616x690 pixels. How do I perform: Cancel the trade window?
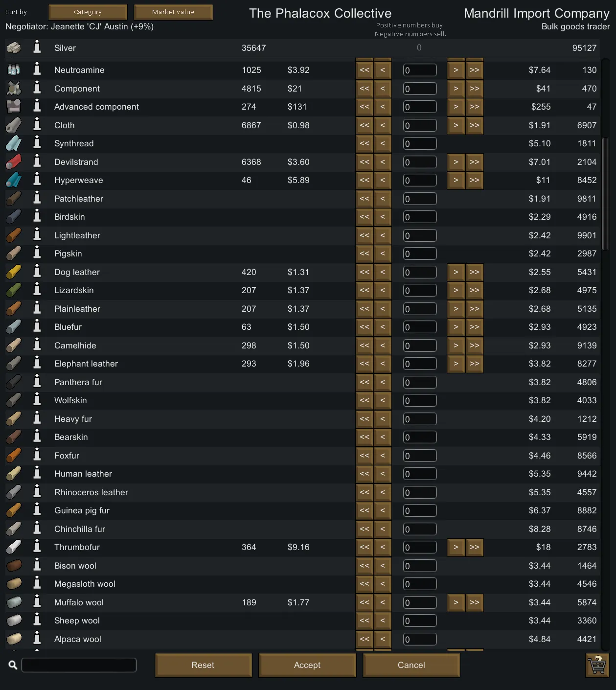pos(411,665)
